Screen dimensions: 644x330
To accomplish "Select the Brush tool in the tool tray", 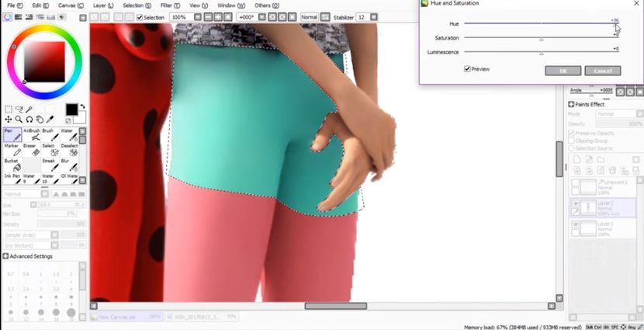I will point(50,135).
